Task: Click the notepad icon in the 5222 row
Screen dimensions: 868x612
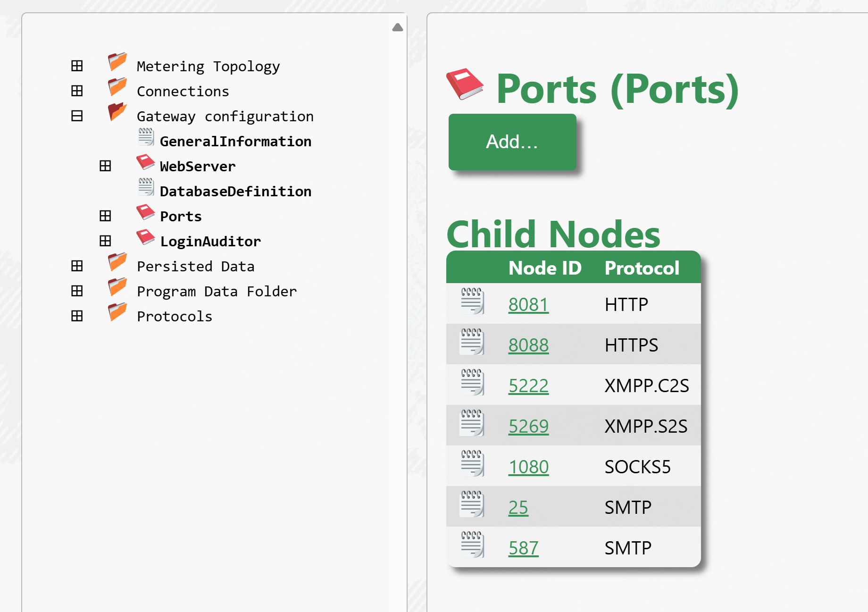Action: 472,382
